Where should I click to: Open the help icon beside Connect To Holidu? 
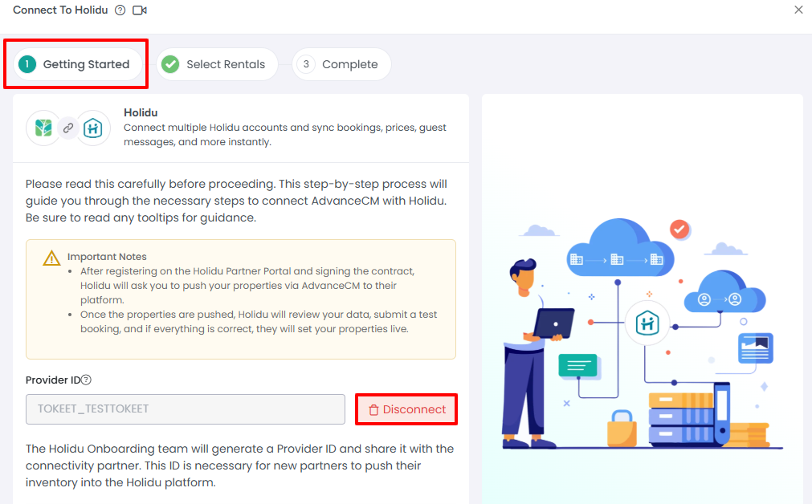[x=120, y=10]
